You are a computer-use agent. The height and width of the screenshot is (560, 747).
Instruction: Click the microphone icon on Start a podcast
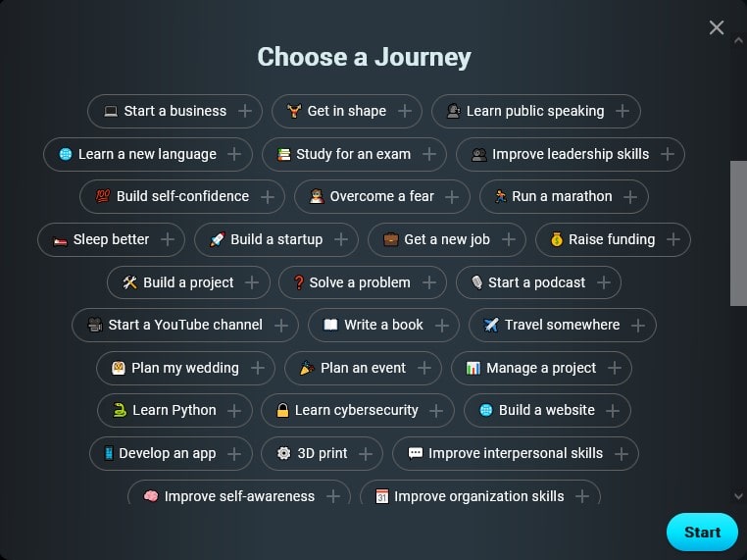pos(476,282)
